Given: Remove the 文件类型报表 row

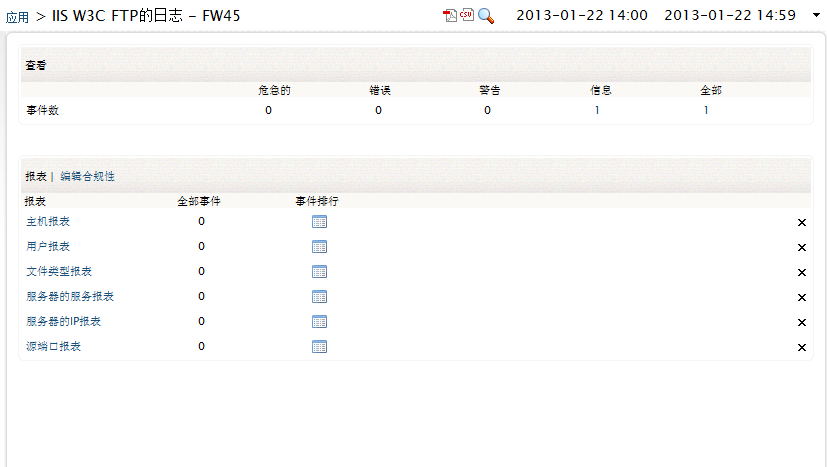Looking at the screenshot, I should click(x=802, y=272).
